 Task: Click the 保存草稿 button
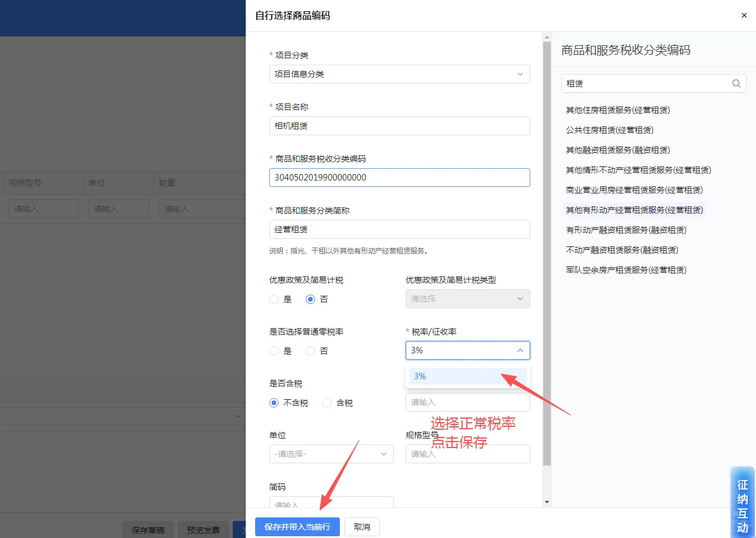coord(148,529)
